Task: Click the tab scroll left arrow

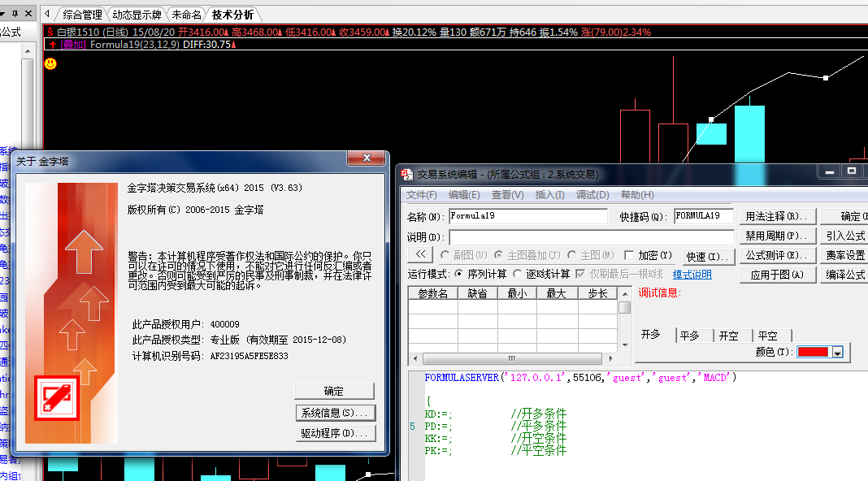Action: [x=47, y=14]
